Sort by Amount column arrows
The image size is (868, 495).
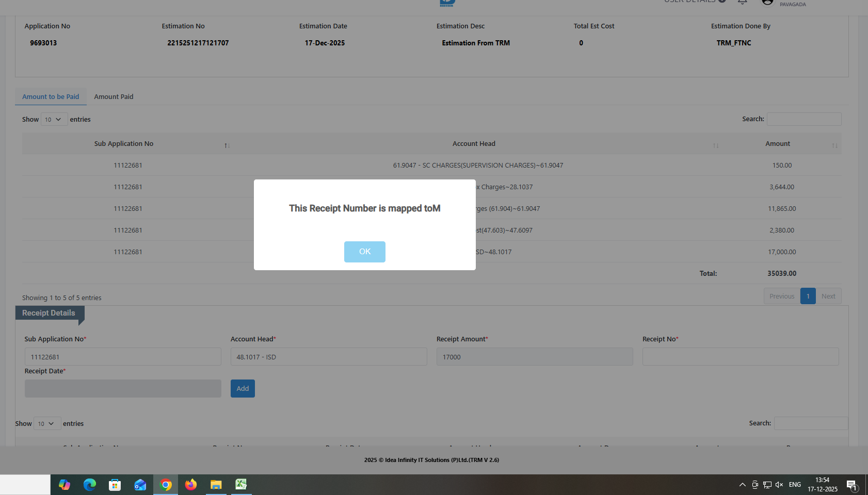pos(834,146)
